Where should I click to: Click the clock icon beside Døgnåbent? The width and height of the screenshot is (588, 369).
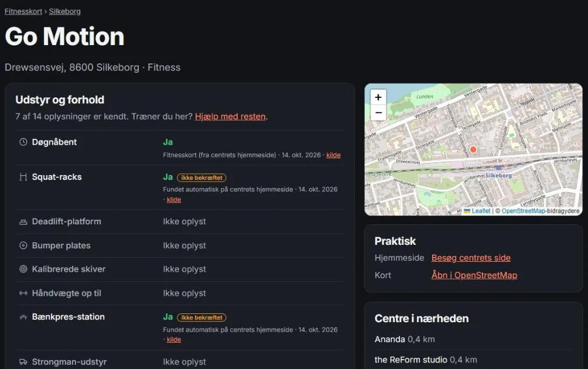pyautogui.click(x=23, y=142)
